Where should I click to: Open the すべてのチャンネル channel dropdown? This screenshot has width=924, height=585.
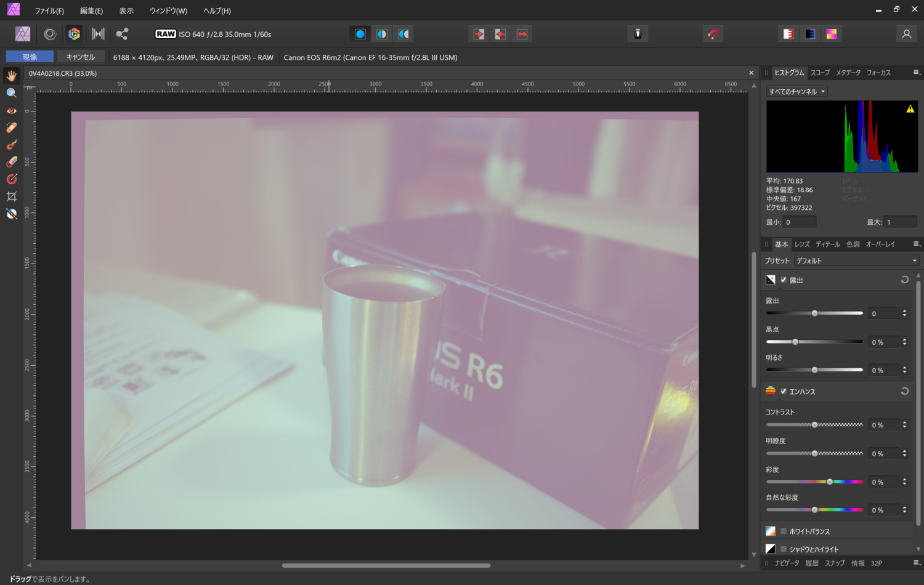[x=797, y=91]
